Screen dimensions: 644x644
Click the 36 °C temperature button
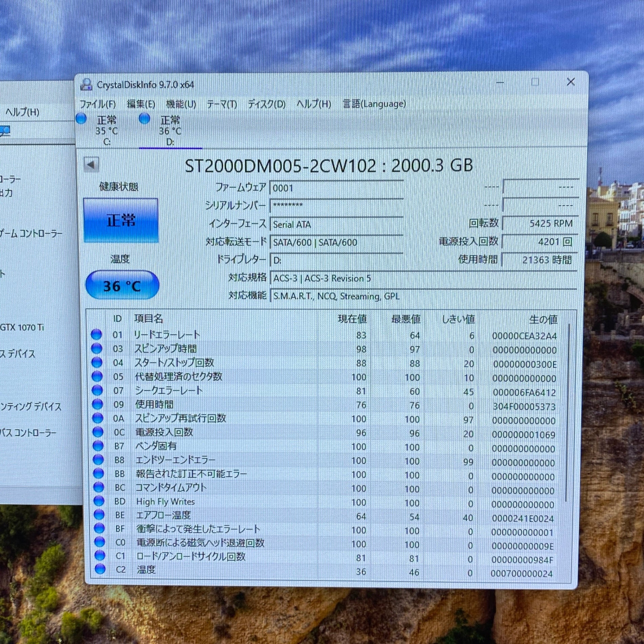coord(122,285)
